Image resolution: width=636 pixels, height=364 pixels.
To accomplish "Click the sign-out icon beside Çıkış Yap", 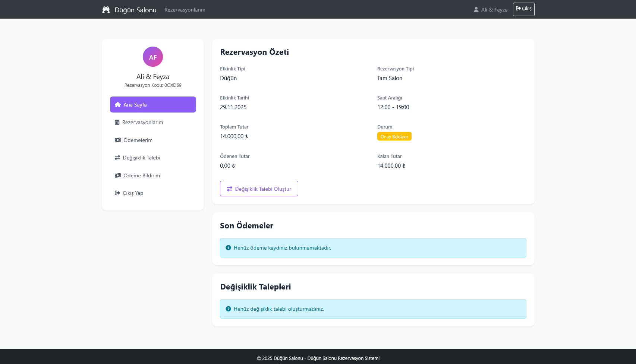I will [117, 193].
